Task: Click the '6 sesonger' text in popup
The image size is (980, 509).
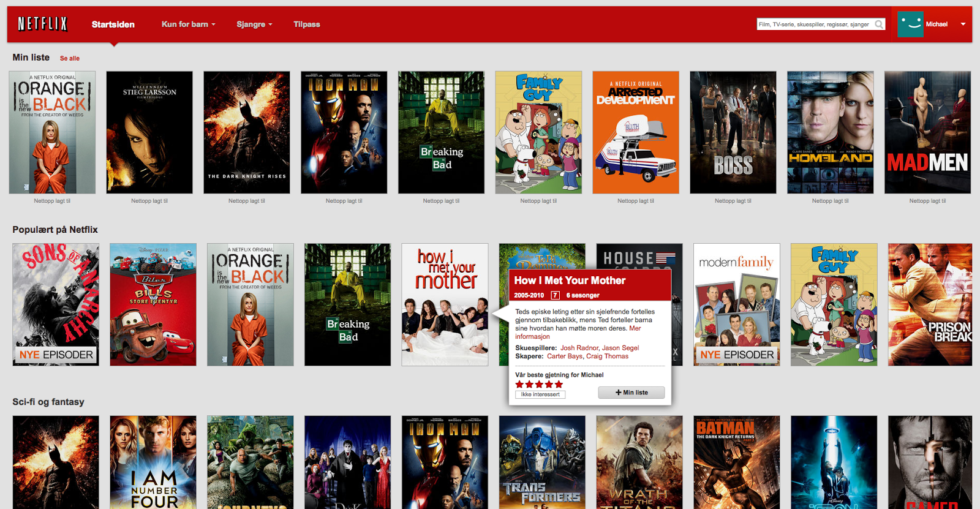Action: pos(582,295)
